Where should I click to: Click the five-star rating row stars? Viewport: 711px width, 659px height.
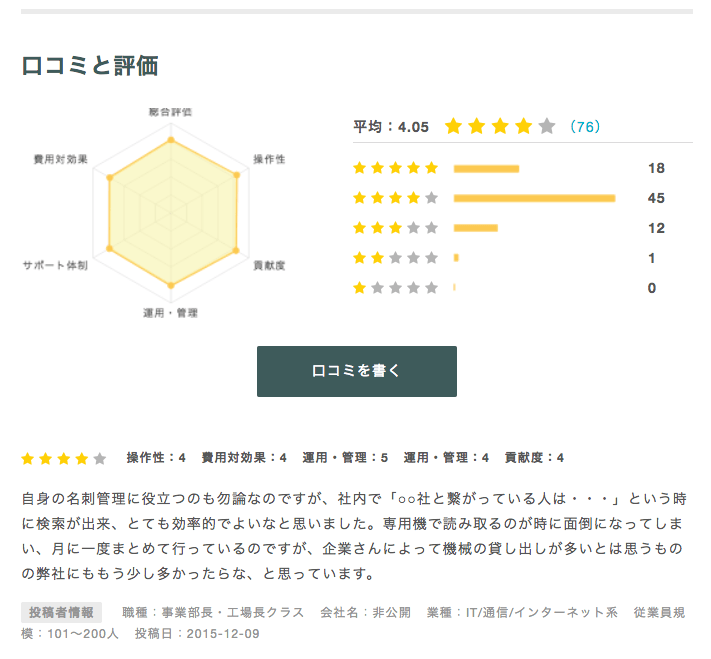click(396, 168)
